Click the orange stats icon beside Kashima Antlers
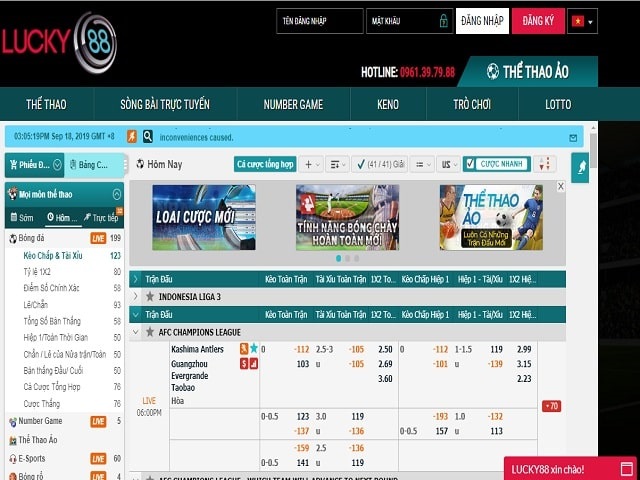The height and width of the screenshot is (480, 640). [x=244, y=349]
